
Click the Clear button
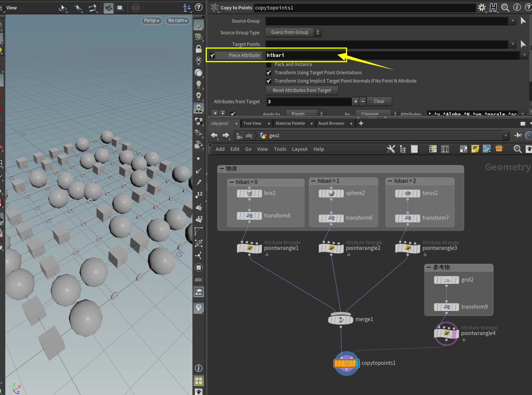coord(379,101)
